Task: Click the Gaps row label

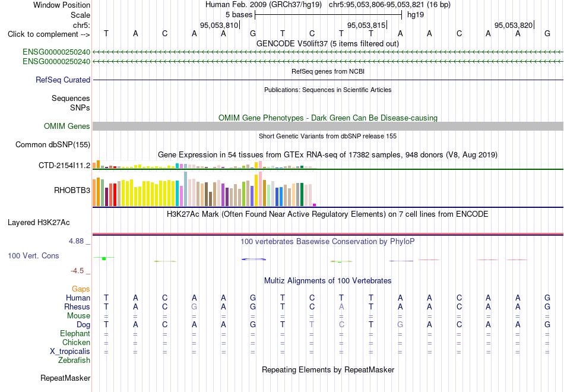Action: point(81,289)
